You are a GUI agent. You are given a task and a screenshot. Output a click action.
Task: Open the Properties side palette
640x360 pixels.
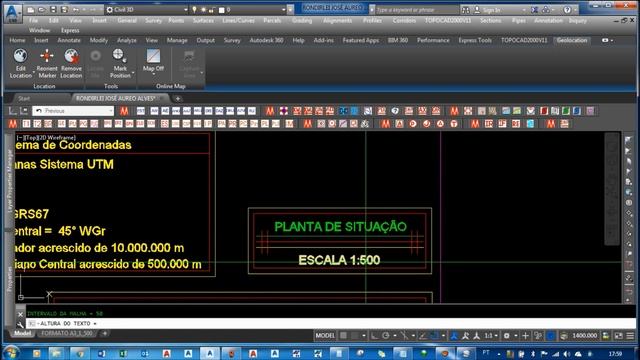[x=10, y=279]
